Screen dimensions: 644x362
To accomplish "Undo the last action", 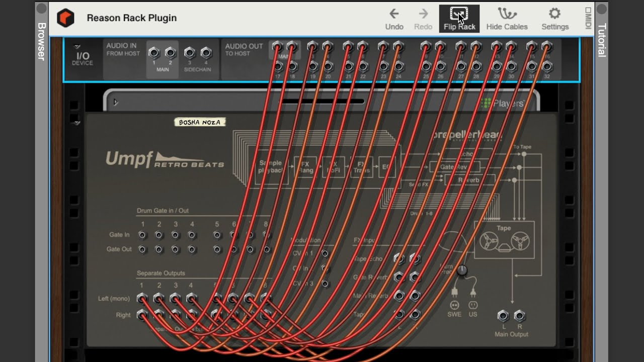I will tap(394, 19).
